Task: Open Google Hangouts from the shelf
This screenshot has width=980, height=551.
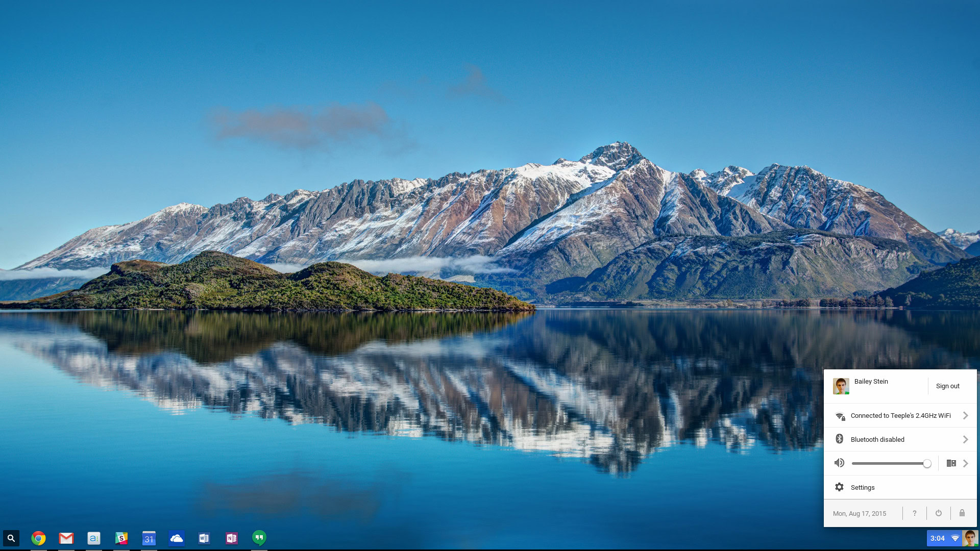Action: pyautogui.click(x=259, y=538)
